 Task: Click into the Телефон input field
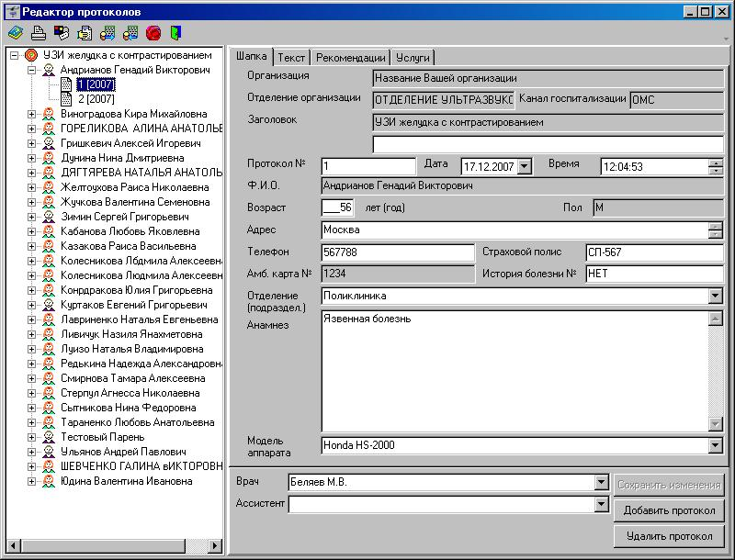tap(397, 252)
